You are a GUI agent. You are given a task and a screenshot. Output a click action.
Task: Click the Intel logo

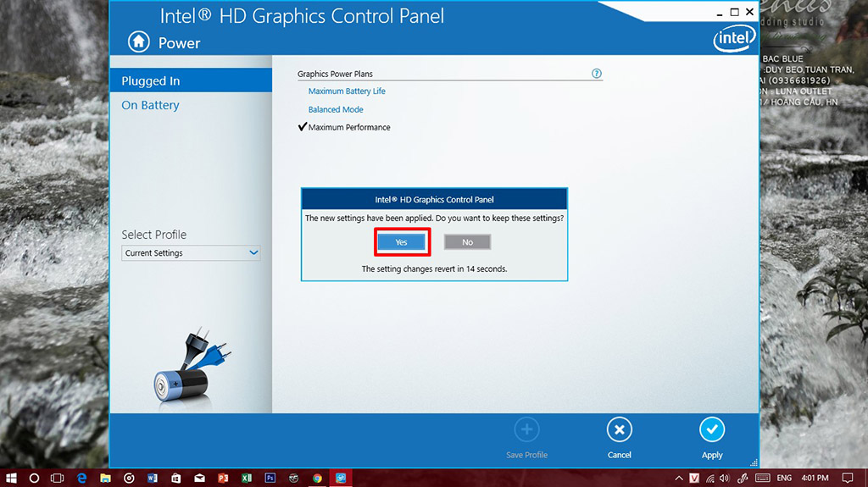(732, 39)
